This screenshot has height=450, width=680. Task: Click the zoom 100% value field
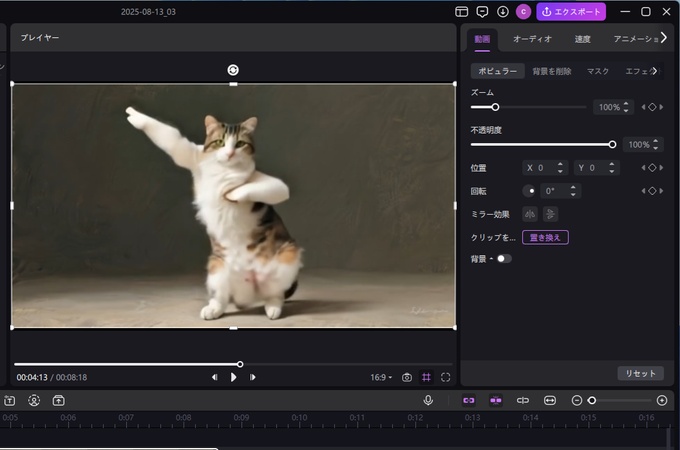click(x=609, y=107)
